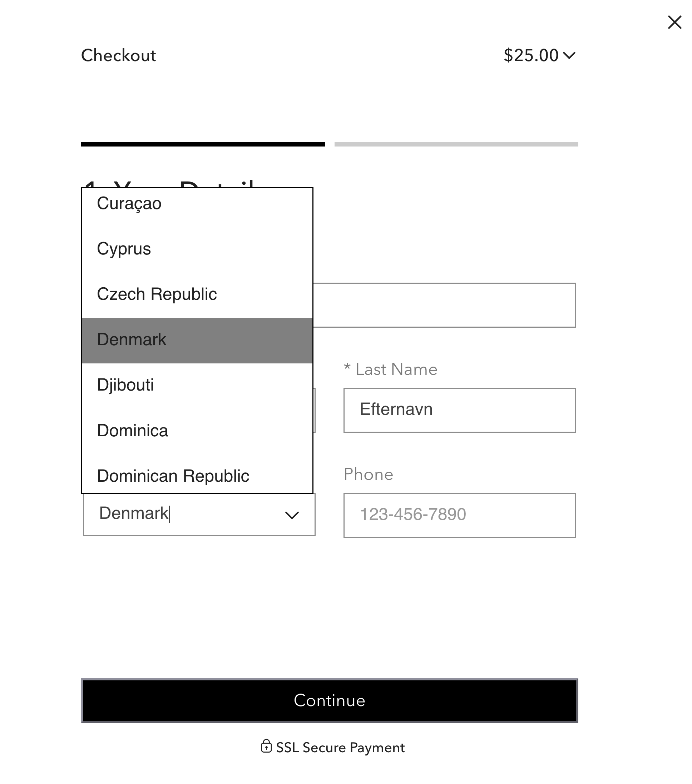
Task: Focus the Last Name field containing Efternavn
Action: (x=460, y=410)
